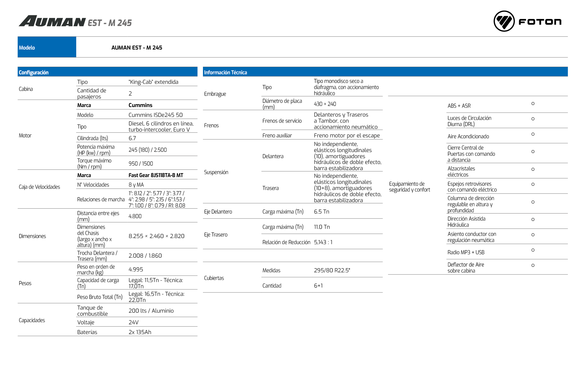The height and width of the screenshot is (368, 588).
Task: Click the '4.995' curb weight value
Action: tap(136, 269)
